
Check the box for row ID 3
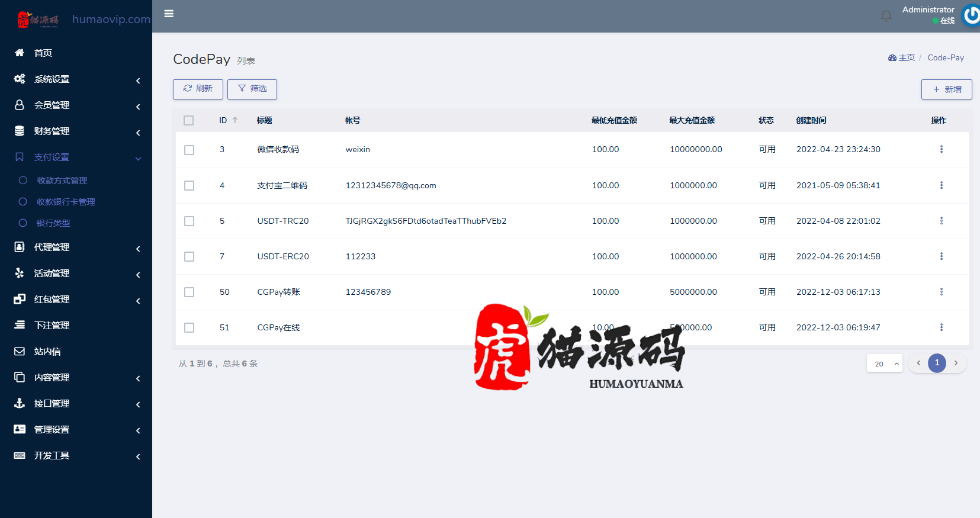click(189, 150)
